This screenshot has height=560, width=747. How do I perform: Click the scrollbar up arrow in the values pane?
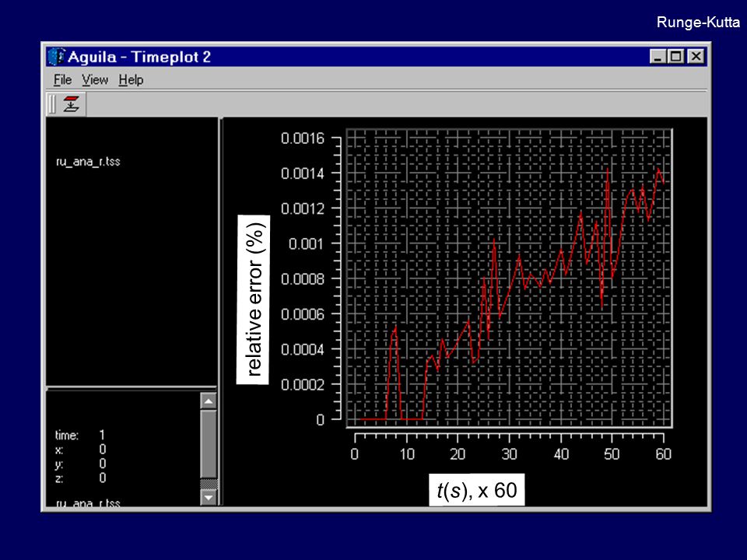click(x=209, y=401)
